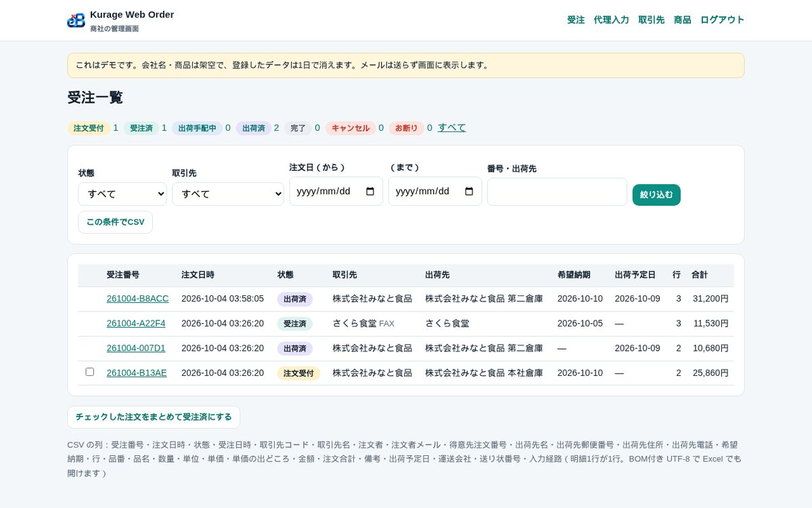Click the demo notice banner text

282,65
